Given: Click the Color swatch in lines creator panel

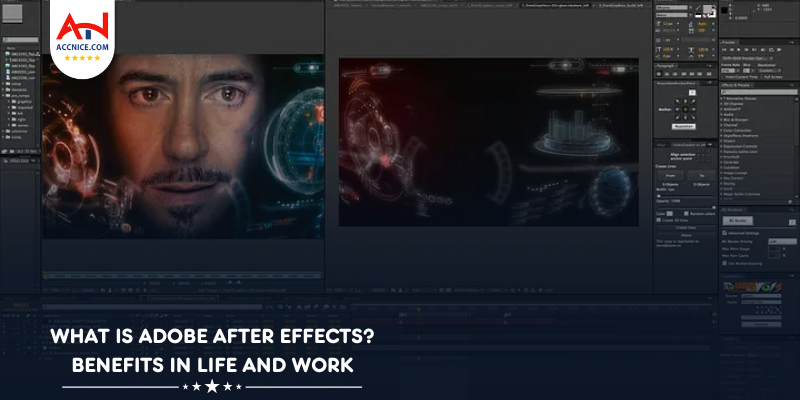Looking at the screenshot, I should point(670,214).
